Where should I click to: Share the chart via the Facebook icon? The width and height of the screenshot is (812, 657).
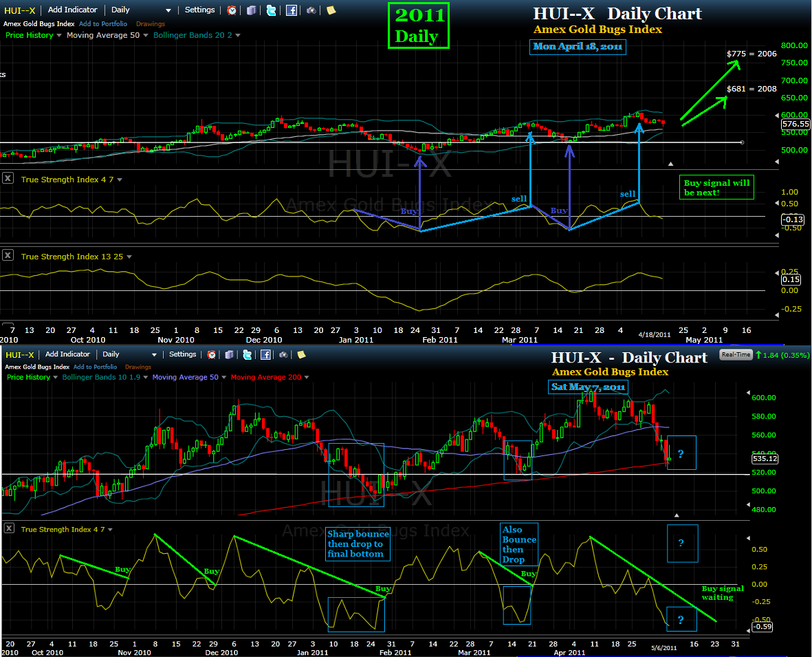pyautogui.click(x=291, y=10)
